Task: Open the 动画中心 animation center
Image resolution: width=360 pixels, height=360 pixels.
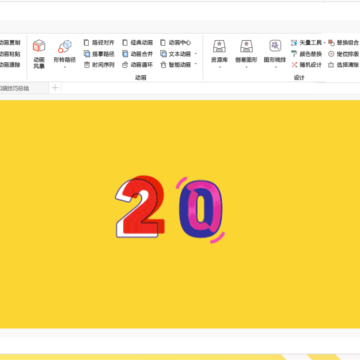Action: point(176,43)
